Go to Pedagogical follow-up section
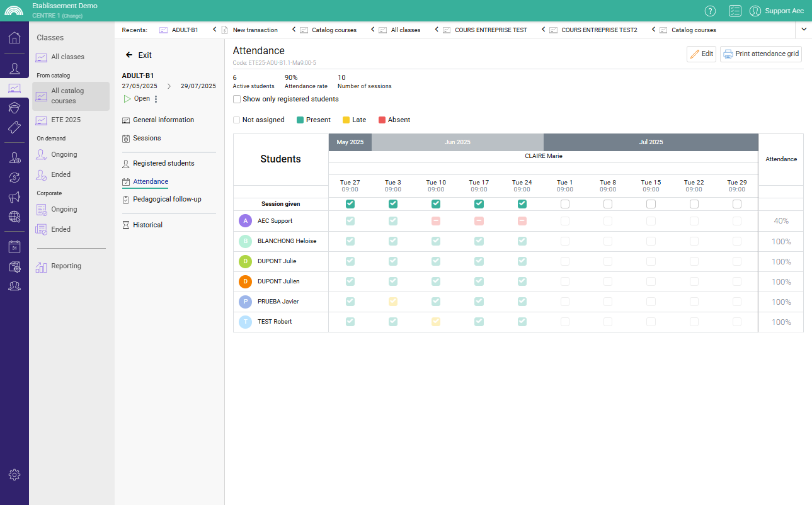The height and width of the screenshot is (505, 812). coord(167,199)
